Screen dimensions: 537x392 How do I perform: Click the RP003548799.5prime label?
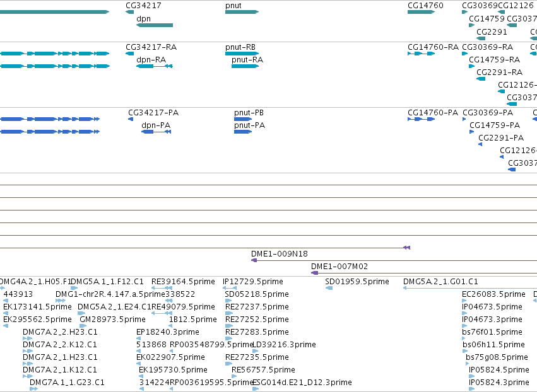[x=211, y=345]
